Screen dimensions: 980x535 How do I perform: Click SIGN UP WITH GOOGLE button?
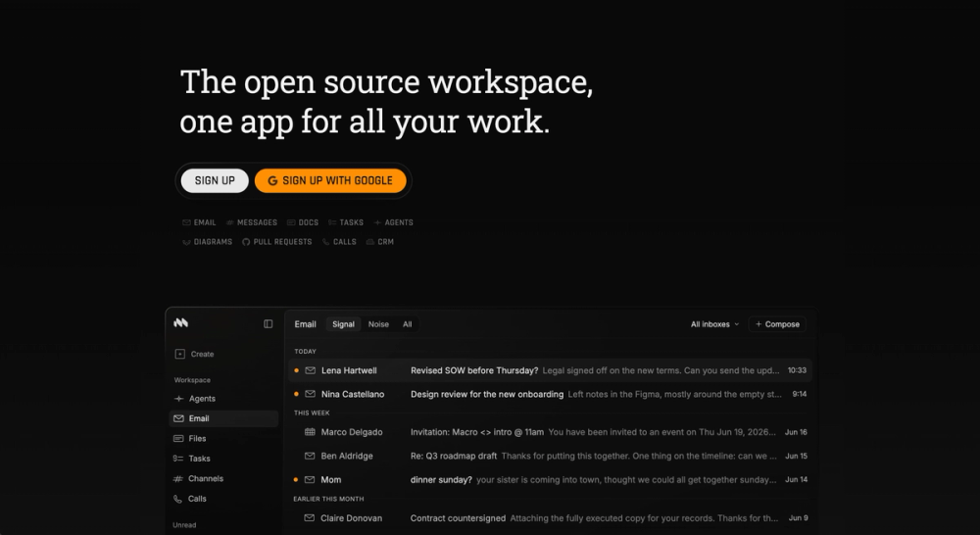[330, 180]
